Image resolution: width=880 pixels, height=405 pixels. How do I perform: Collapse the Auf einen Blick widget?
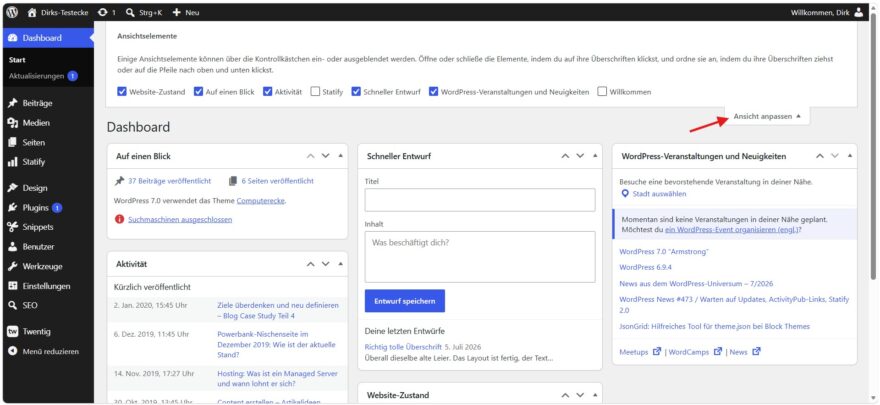pyautogui.click(x=340, y=156)
